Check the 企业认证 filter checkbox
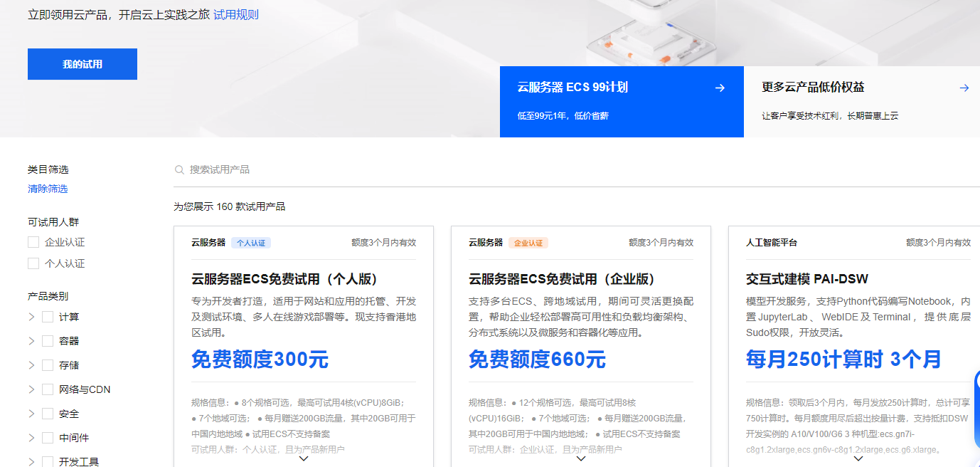 [33, 241]
